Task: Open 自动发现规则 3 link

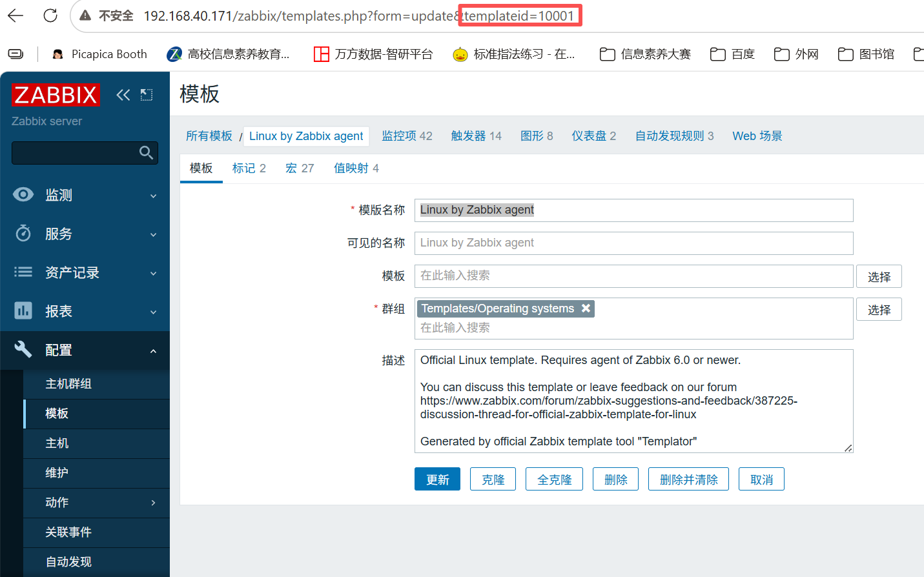Action: (x=674, y=136)
